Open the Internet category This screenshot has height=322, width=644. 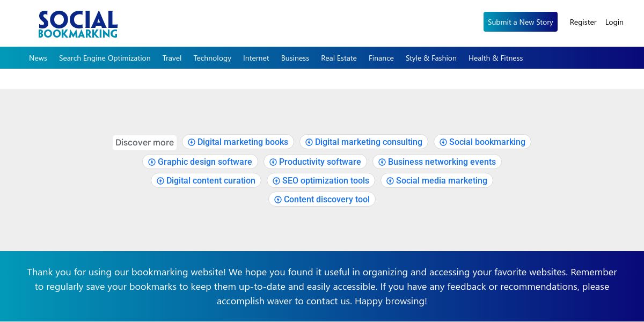point(256,58)
